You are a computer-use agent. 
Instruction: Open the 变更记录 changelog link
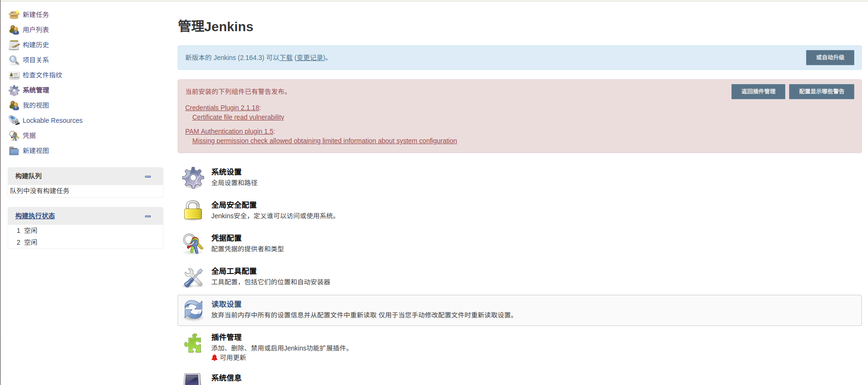click(x=310, y=58)
